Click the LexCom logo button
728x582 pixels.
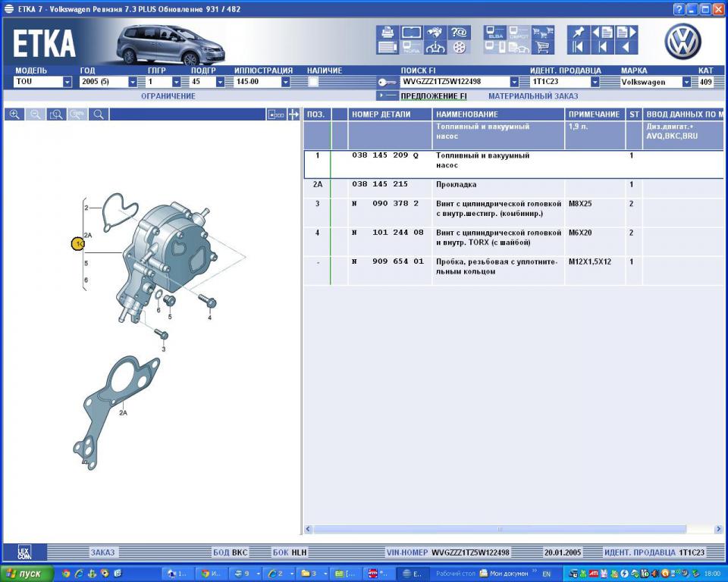pyautogui.click(x=24, y=552)
